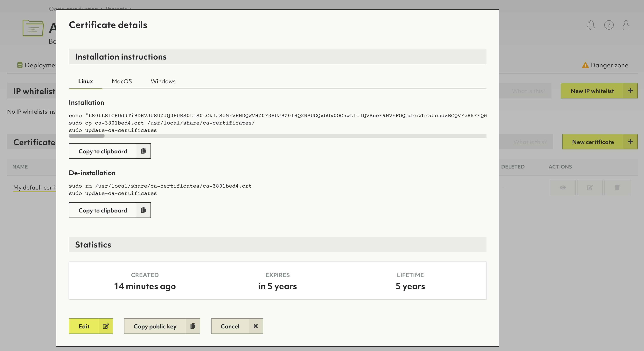Click the horizontal scrollbar under installation code

pyautogui.click(x=87, y=136)
